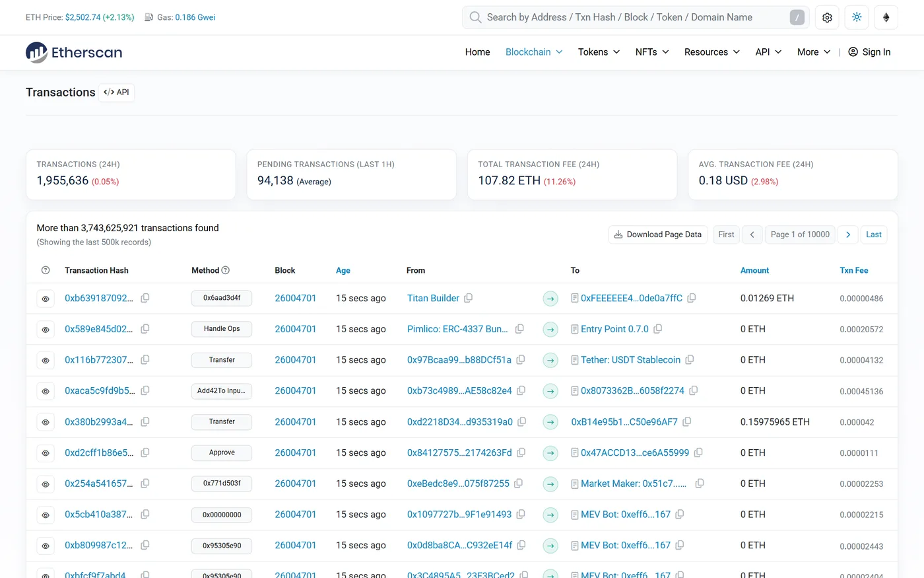Filter by Handle Ops method
This screenshot has height=578, width=924.
point(222,329)
